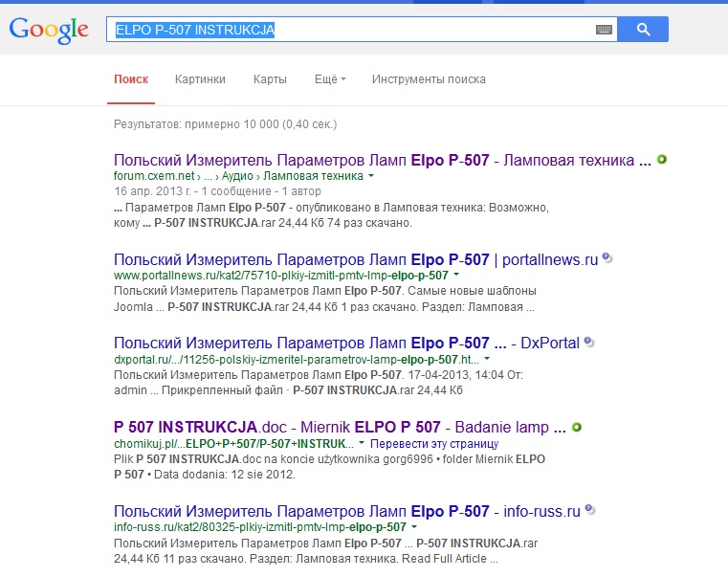
Task: Click green rating circle beside Miernik ELPO result
Action: (576, 427)
